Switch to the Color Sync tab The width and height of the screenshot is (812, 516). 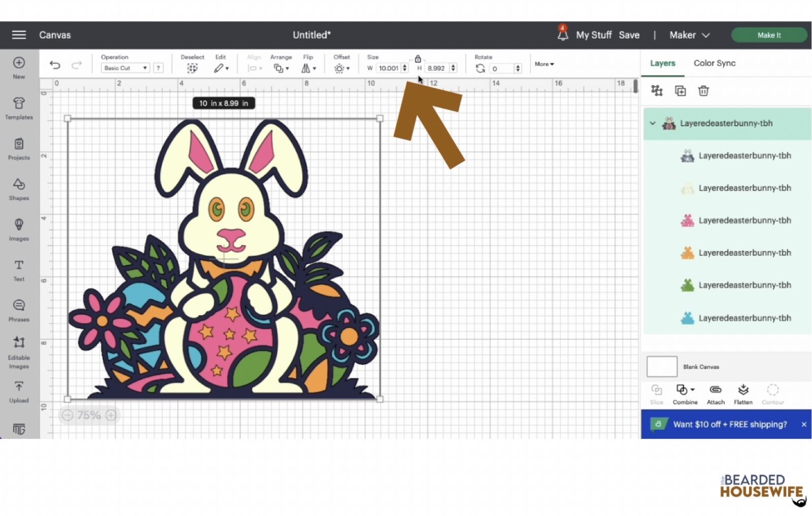(x=714, y=63)
